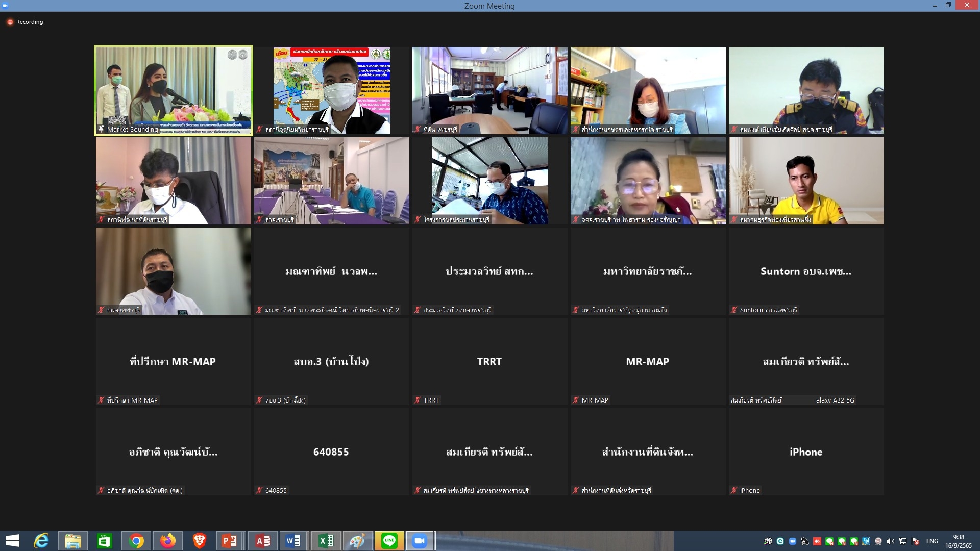Click muted mic icon on 640855 tile
Screen dimensions: 980x551
tap(259, 491)
